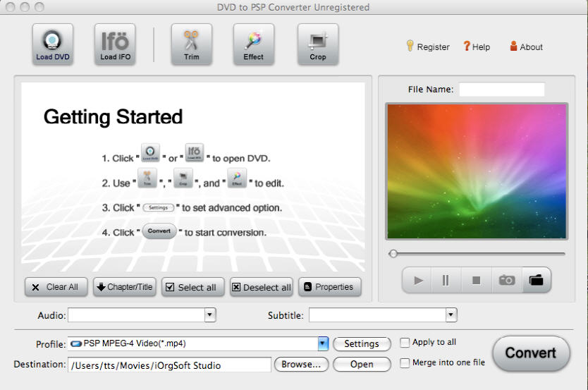Open the Load IFO tool
Screen dimensions: 588x390
(114, 44)
